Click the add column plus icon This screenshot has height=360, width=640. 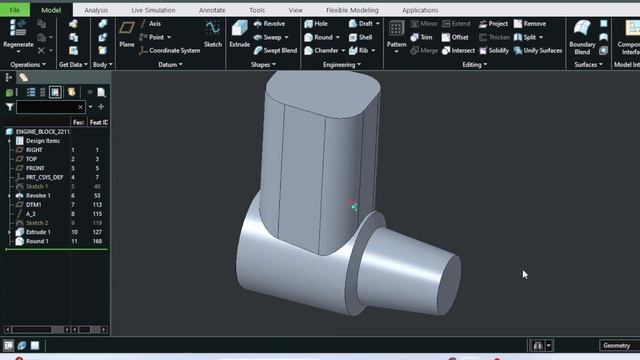[x=101, y=107]
